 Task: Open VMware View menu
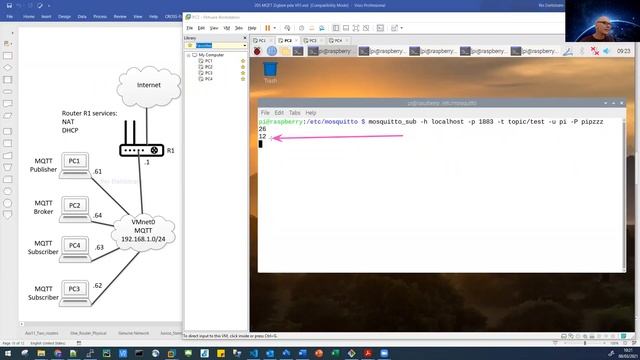(214, 28)
